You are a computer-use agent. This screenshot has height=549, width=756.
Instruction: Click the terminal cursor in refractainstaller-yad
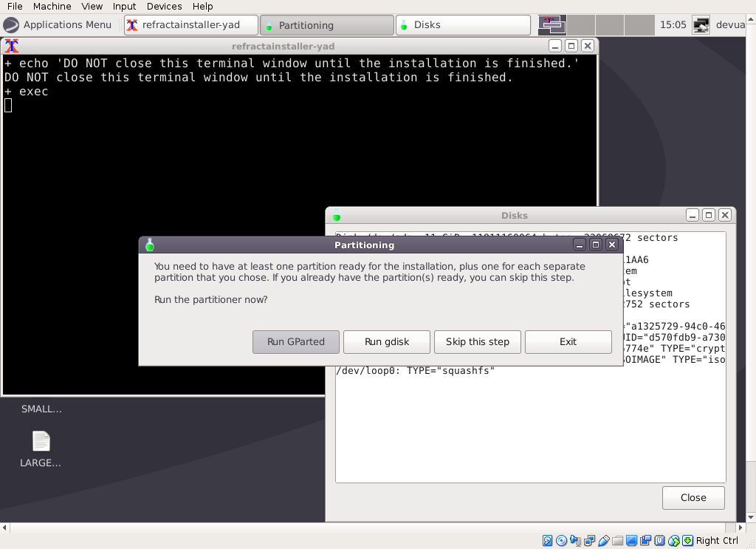[x=7, y=105]
